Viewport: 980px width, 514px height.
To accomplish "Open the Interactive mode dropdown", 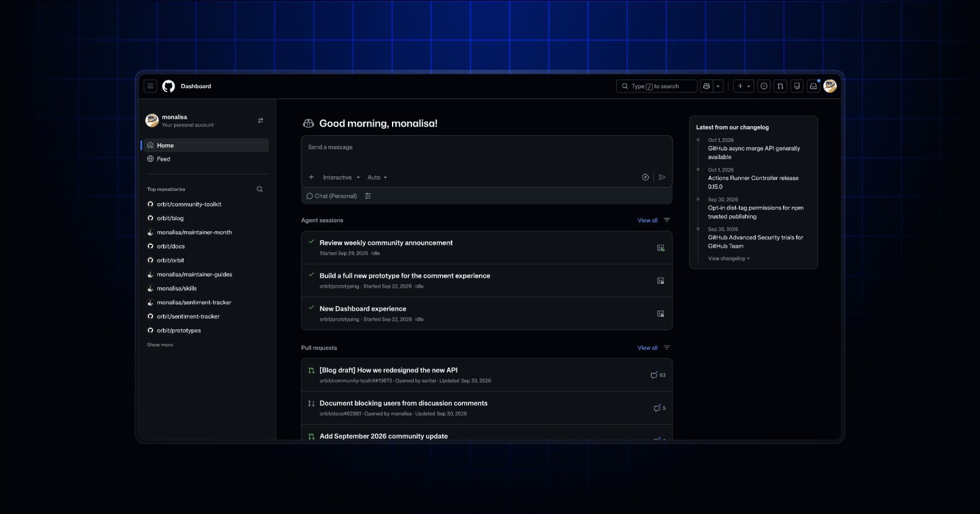I will tap(342, 177).
